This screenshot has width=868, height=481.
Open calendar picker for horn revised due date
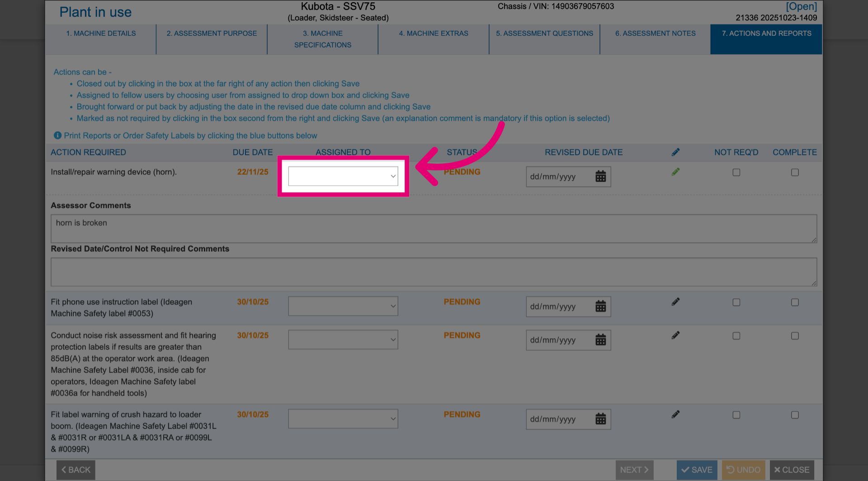(600, 176)
